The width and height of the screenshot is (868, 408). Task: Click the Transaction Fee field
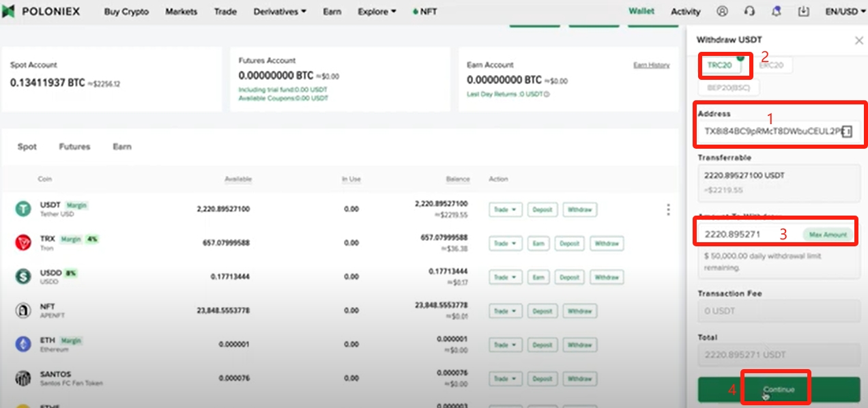[779, 311]
